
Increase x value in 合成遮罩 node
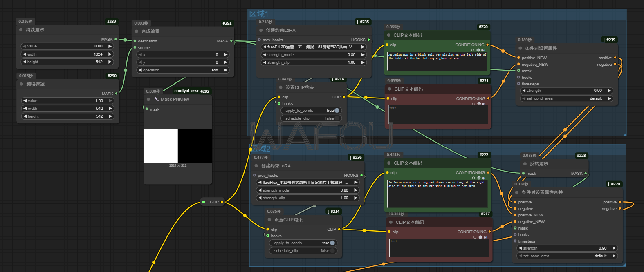point(225,54)
